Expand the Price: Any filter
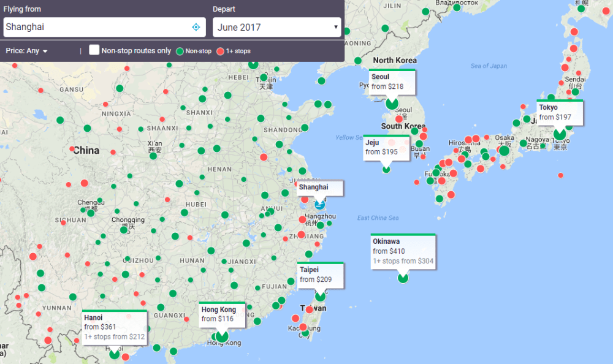613x364 pixels. (x=27, y=51)
